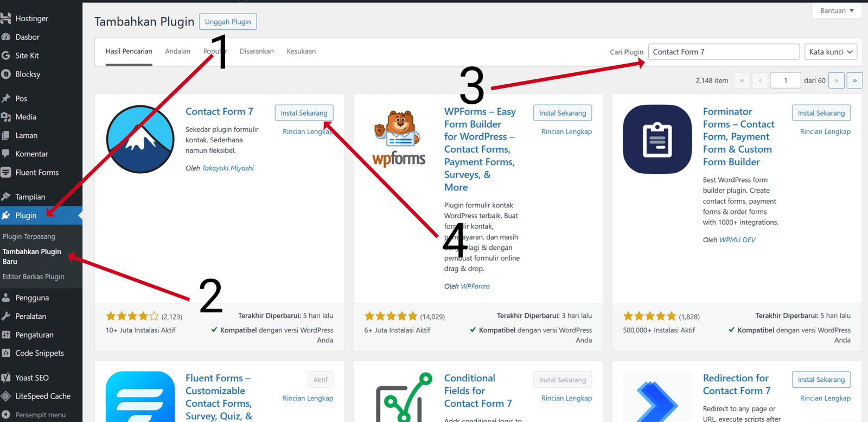
Task: Open Rincian Lengkap for Redirection plugin
Action: 825,398
